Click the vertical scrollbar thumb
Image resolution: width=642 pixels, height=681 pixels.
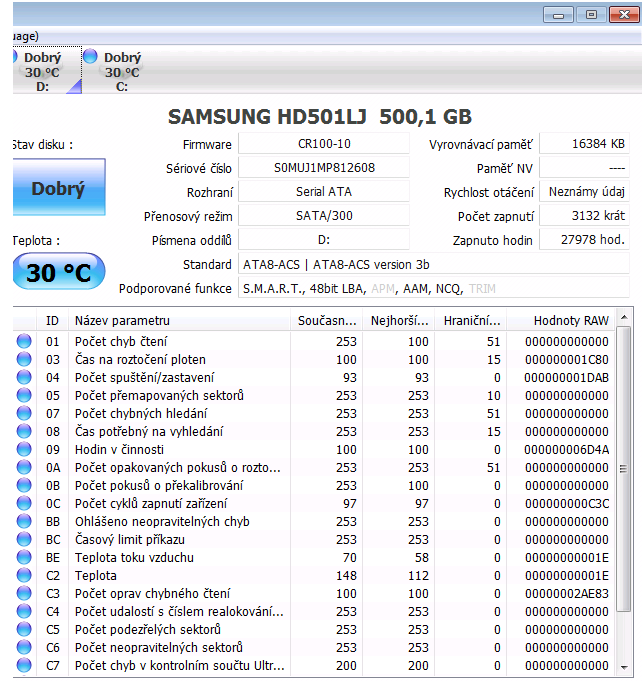[624, 469]
